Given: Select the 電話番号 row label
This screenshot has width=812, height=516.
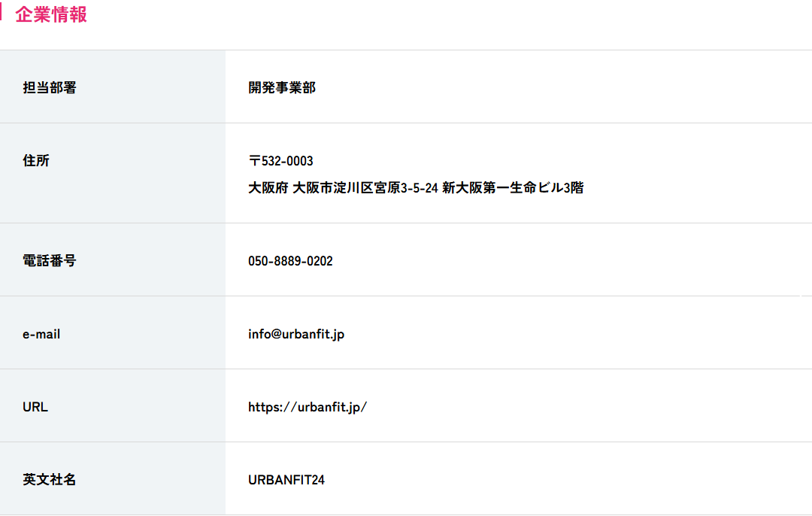Looking at the screenshot, I should 49,260.
